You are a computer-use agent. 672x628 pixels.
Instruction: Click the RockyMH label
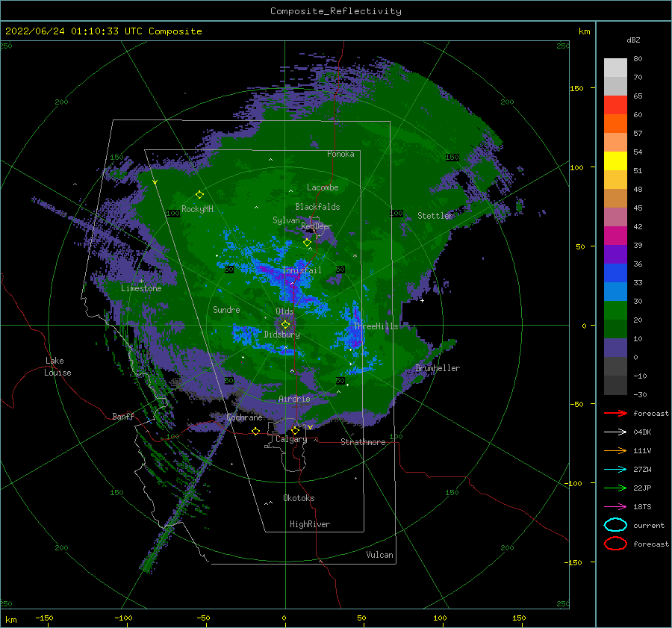click(197, 209)
